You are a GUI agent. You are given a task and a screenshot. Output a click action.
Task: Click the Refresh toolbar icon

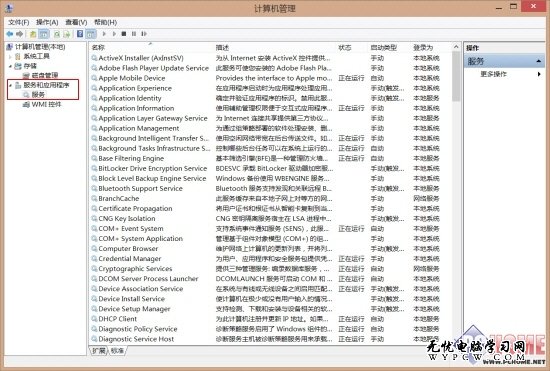pos(57,34)
